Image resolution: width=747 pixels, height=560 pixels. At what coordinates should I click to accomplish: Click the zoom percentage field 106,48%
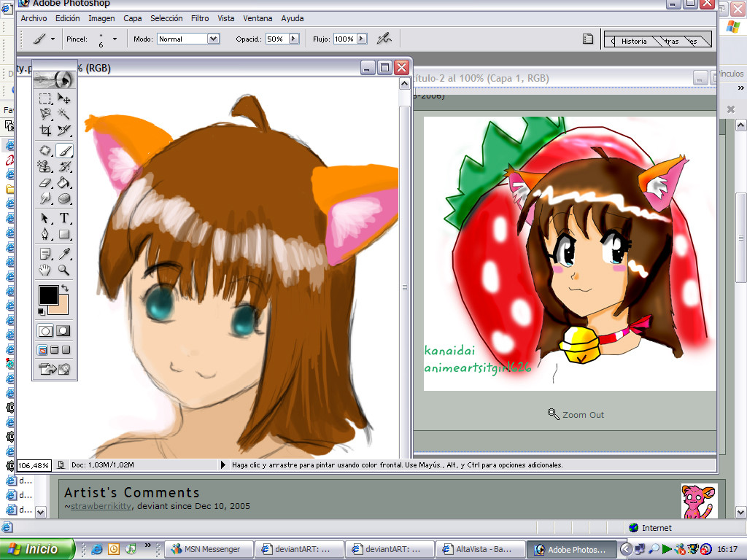coord(34,465)
